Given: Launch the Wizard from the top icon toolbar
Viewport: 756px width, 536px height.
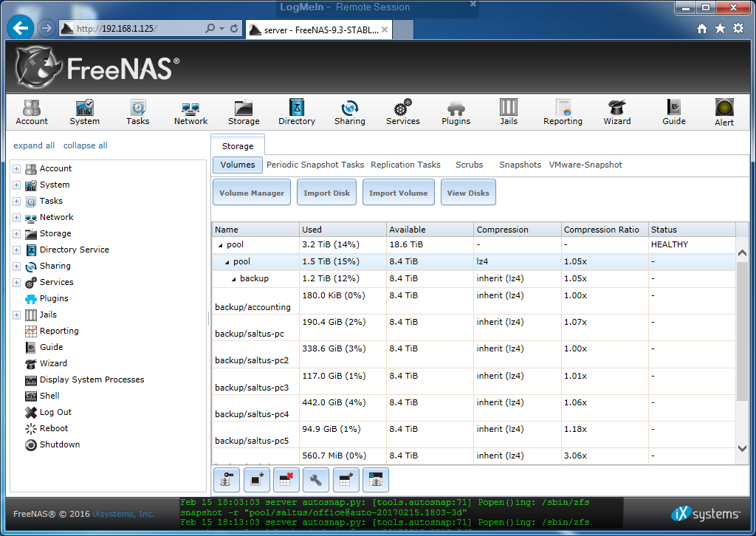Looking at the screenshot, I should pyautogui.click(x=617, y=111).
